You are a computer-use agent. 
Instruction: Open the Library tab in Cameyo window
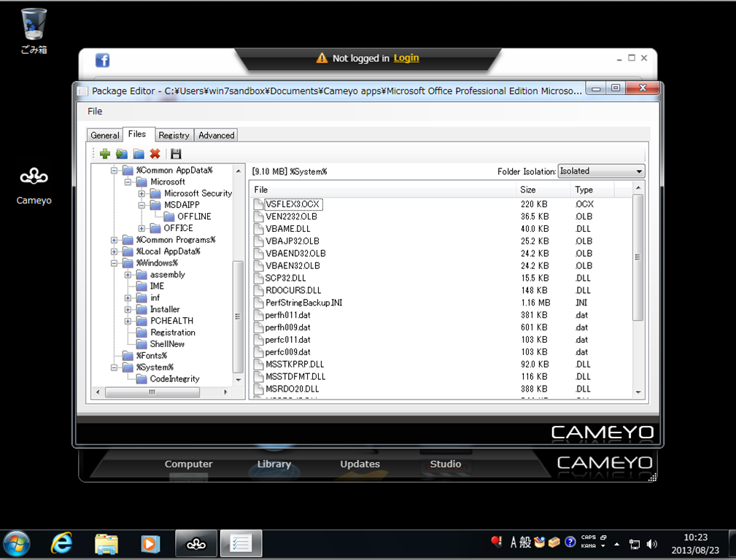[274, 464]
